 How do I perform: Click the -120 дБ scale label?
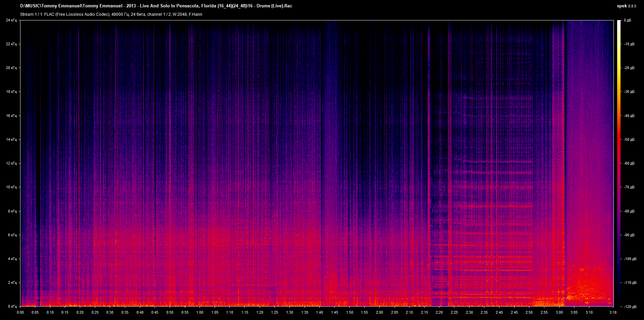point(630,307)
